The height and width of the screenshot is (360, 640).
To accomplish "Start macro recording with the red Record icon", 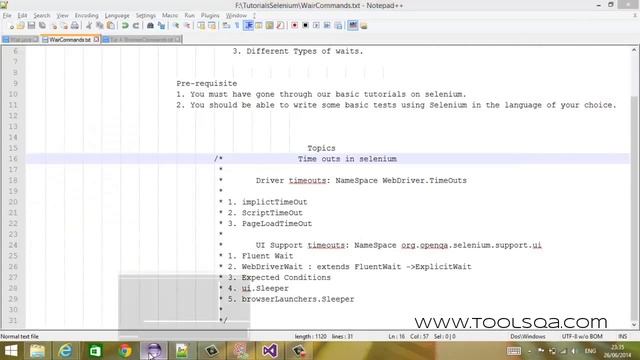I will (294, 26).
